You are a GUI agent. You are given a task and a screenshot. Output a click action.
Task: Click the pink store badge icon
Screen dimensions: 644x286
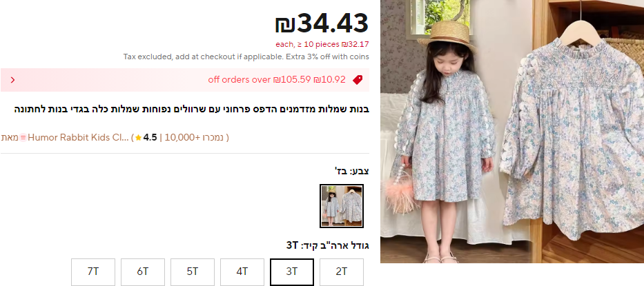coord(23,137)
